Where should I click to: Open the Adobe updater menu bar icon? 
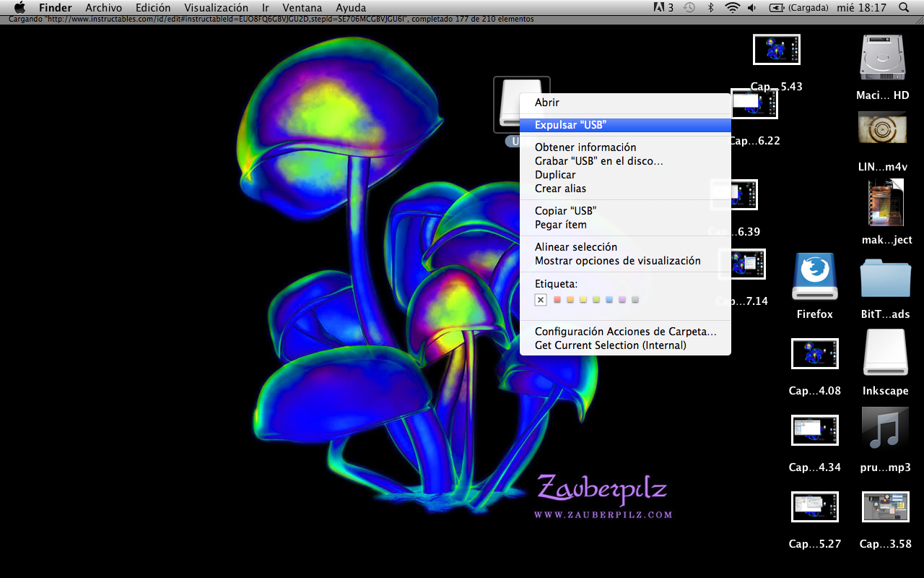tap(663, 8)
